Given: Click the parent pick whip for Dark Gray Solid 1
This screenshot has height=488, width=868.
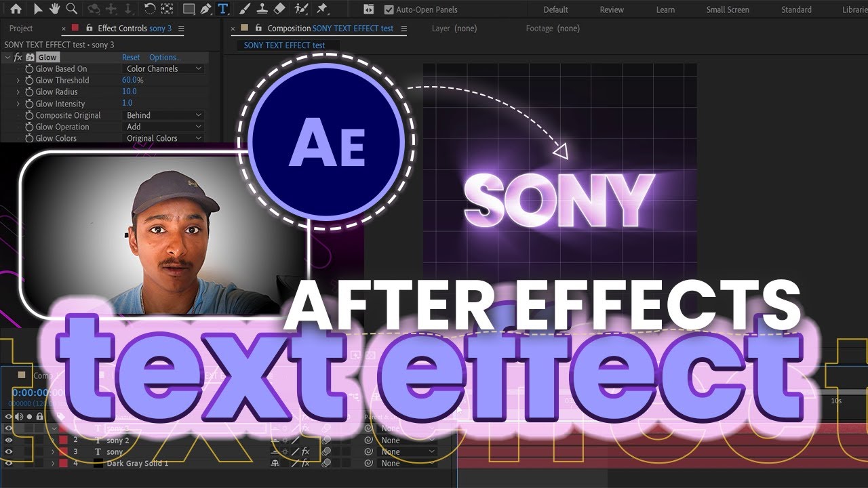Looking at the screenshot, I should [x=369, y=464].
